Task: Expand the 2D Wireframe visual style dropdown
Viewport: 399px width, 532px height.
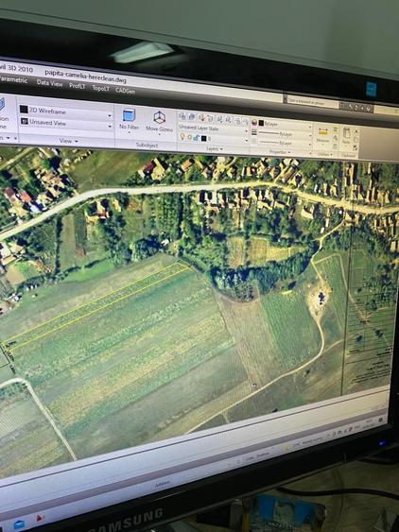Action: 110,115
